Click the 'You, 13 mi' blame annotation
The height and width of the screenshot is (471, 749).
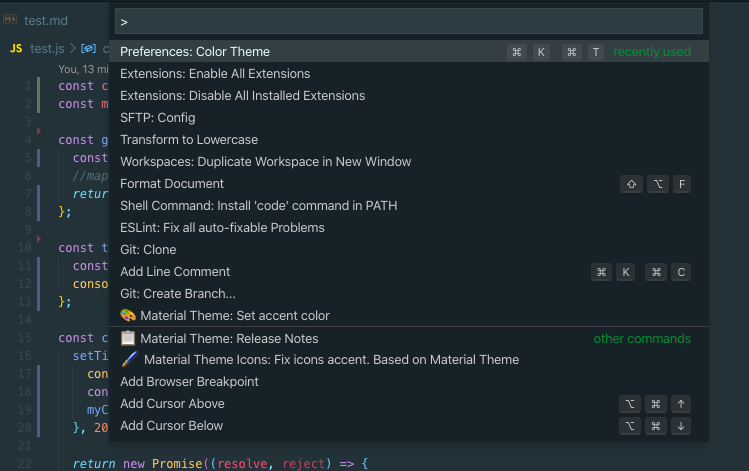[83, 69]
